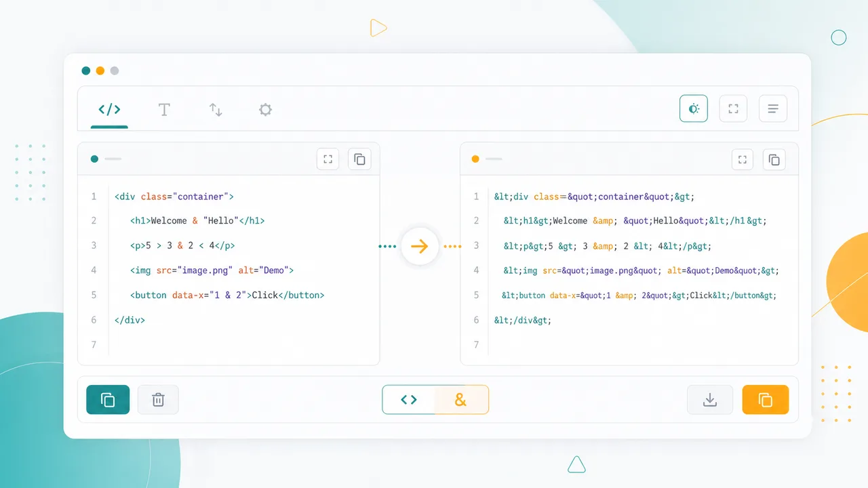Click output line starting '&lt;div class='
The width and height of the screenshot is (868, 488).
(x=595, y=197)
